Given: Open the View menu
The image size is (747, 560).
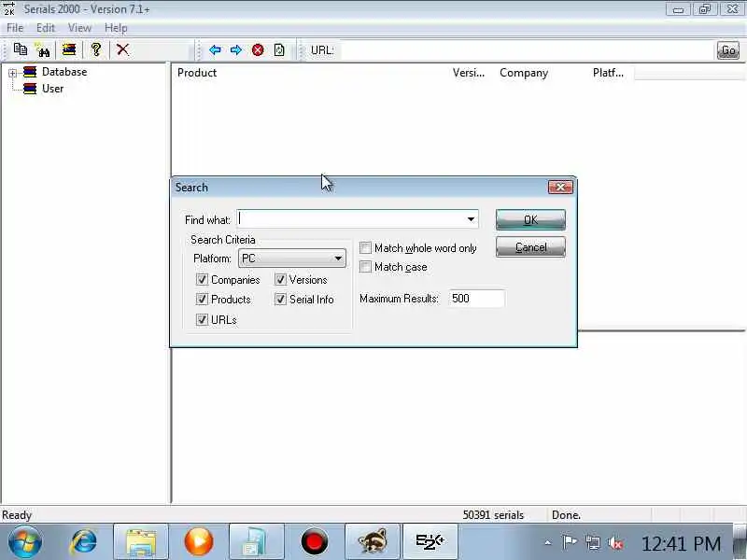Looking at the screenshot, I should coord(79,28).
